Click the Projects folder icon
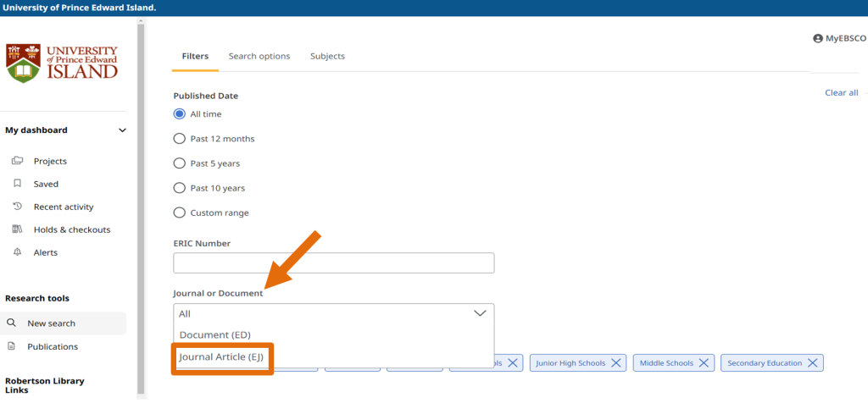This screenshot has height=403, width=868. [17, 161]
